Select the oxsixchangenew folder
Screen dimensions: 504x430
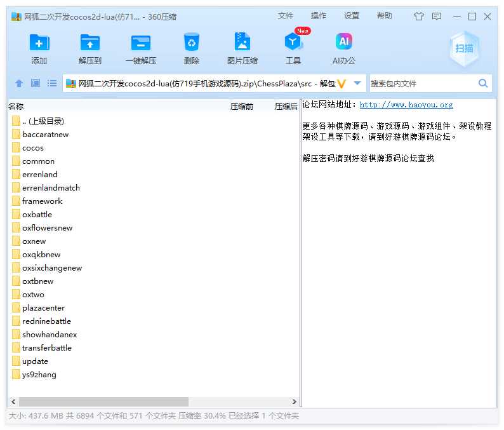[x=47, y=268]
